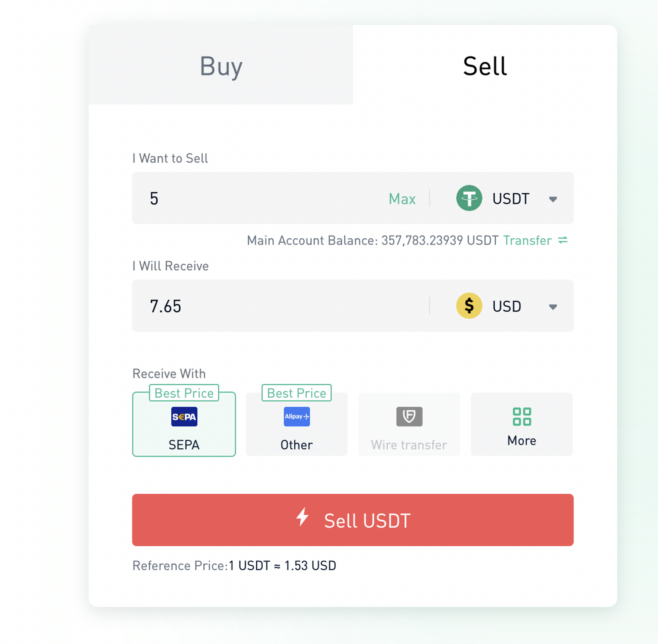This screenshot has height=644, width=658.
Task: Expand the USD currency dropdown arrow
Action: tap(553, 307)
